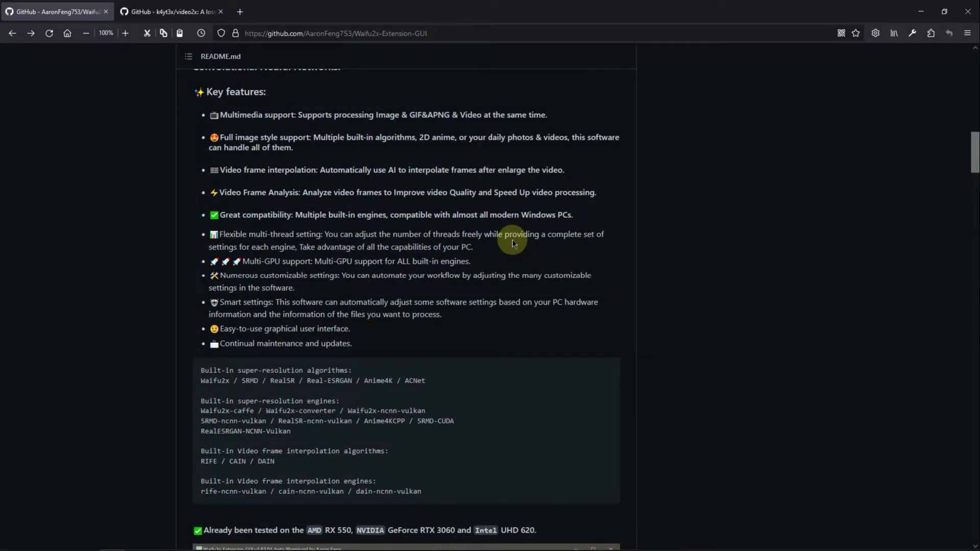Open the QR code generator icon

point(841,33)
